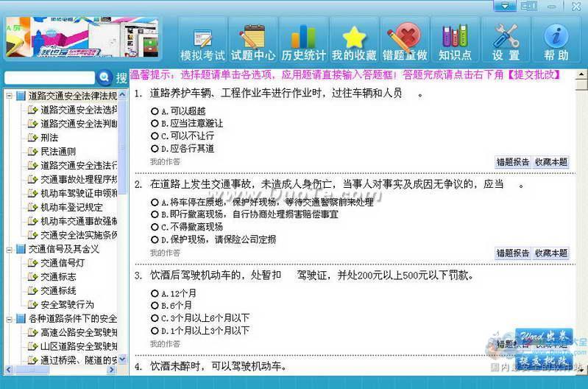Click the 交通信号灯 folder icon
This screenshot has width=588, height=389.
click(32, 263)
